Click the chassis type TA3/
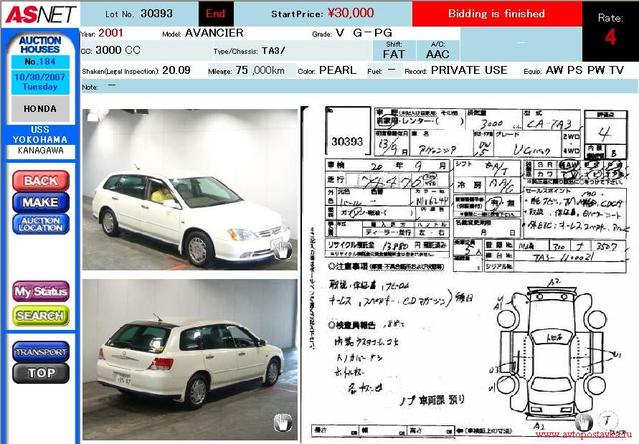Image resolution: width=639 pixels, height=444 pixels. click(273, 51)
